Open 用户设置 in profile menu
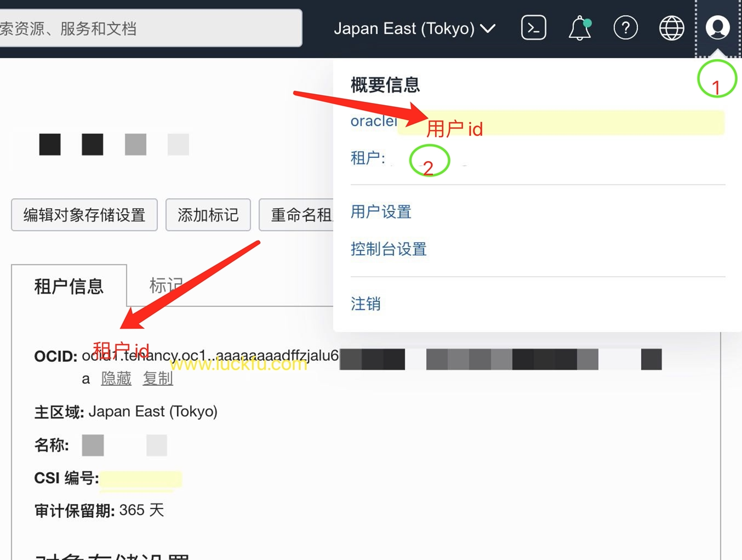Screen dimensions: 742x560 pos(381,212)
